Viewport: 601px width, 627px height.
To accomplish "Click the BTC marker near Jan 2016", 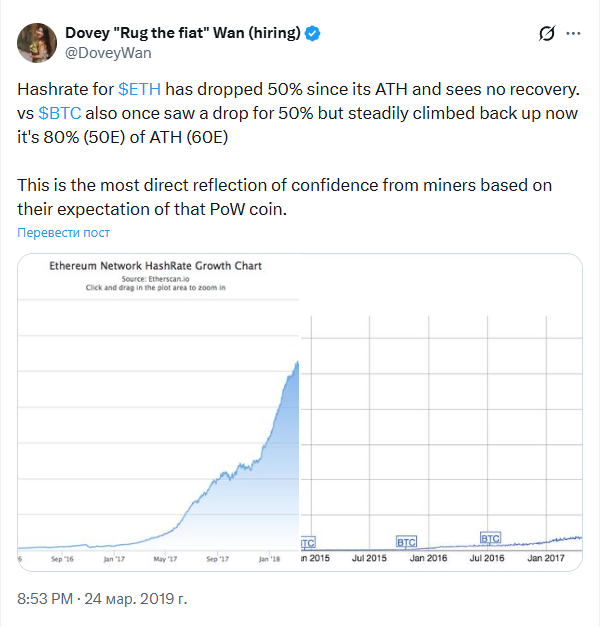I will (x=406, y=542).
